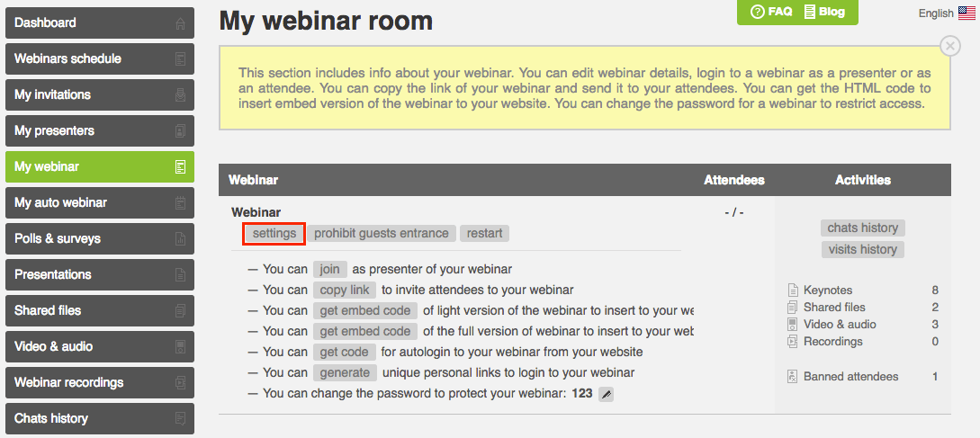This screenshot has height=438, width=980.
Task: Join as presenter of your webinar
Action: (329, 269)
